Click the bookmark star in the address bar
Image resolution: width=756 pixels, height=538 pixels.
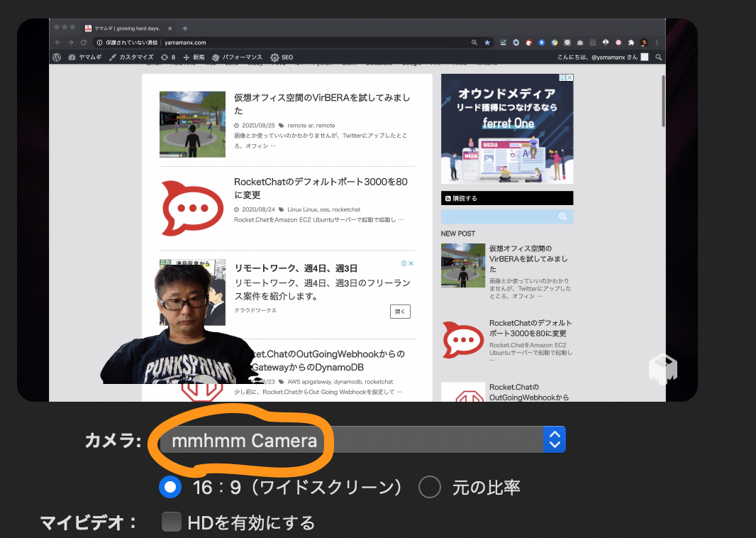coord(487,43)
